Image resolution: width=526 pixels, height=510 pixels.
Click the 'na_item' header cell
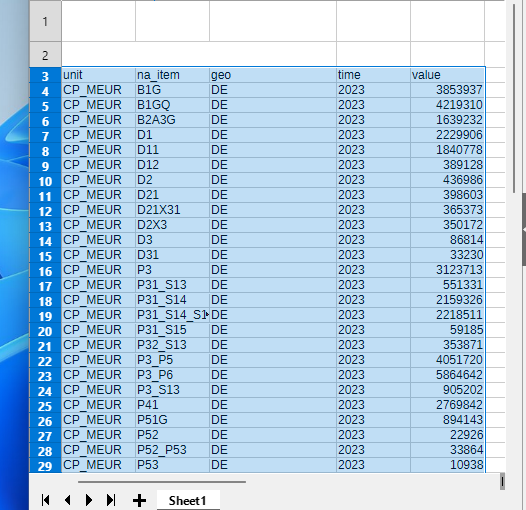(172, 75)
